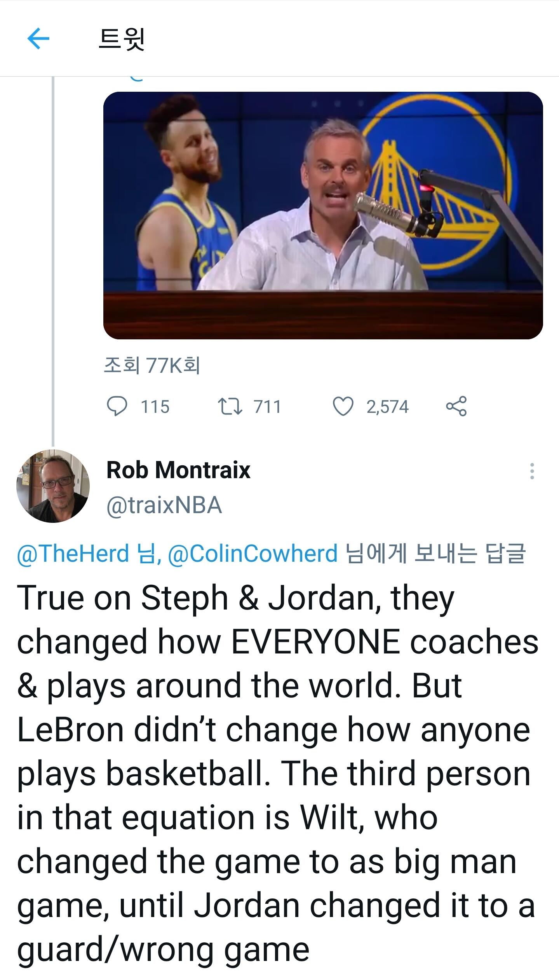Screen dimensions: 559x980
Task: Like the tweet with the heart icon
Action: click(x=343, y=407)
